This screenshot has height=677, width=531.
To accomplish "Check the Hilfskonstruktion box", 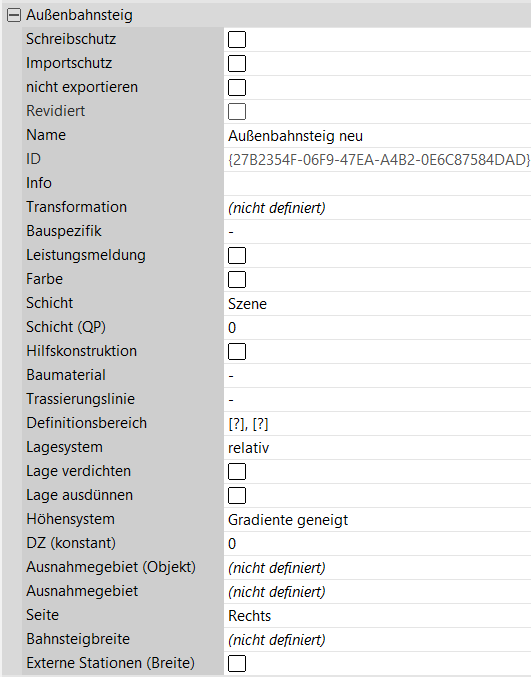I will tap(237, 351).
